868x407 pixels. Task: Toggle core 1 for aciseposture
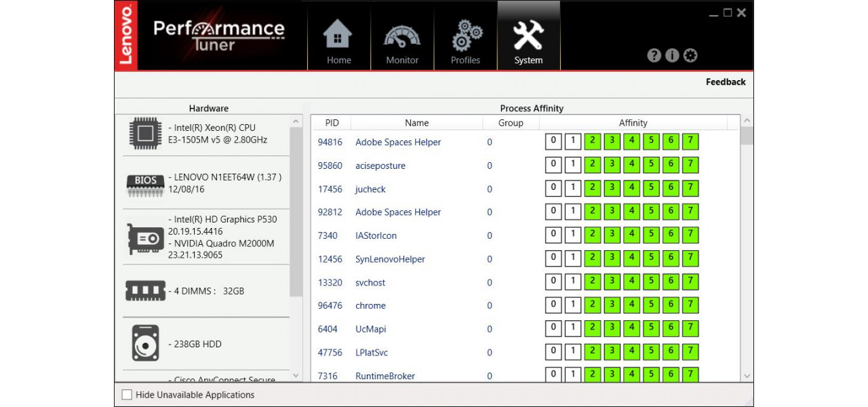point(573,165)
